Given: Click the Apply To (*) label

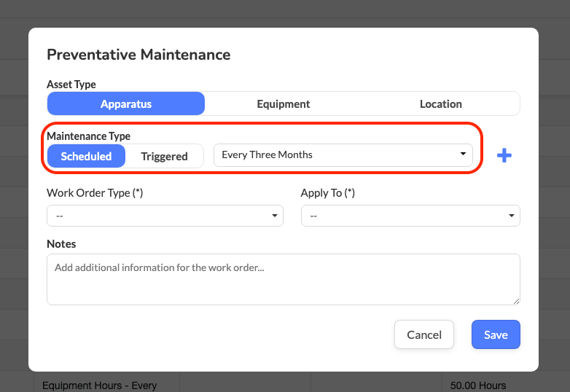Looking at the screenshot, I should 327,193.
